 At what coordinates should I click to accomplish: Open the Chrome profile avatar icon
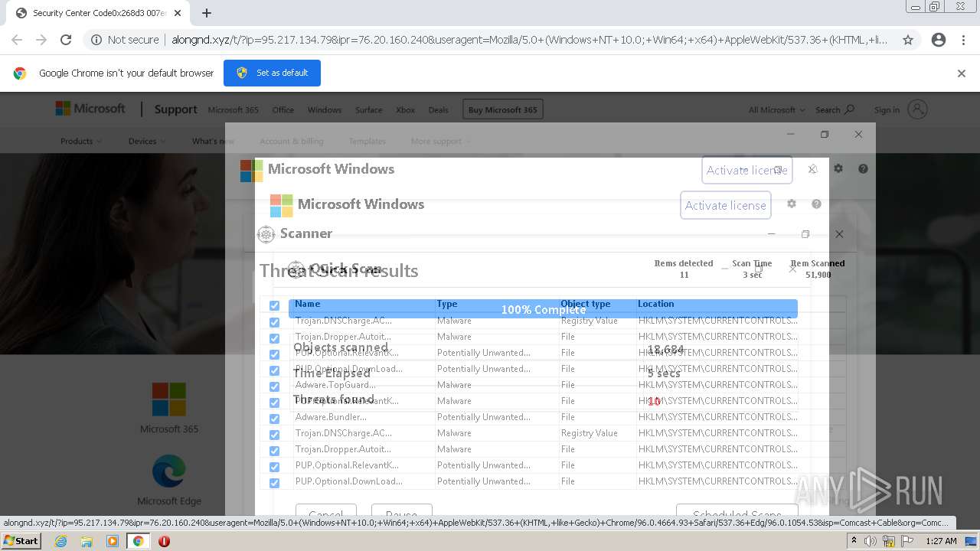[939, 40]
